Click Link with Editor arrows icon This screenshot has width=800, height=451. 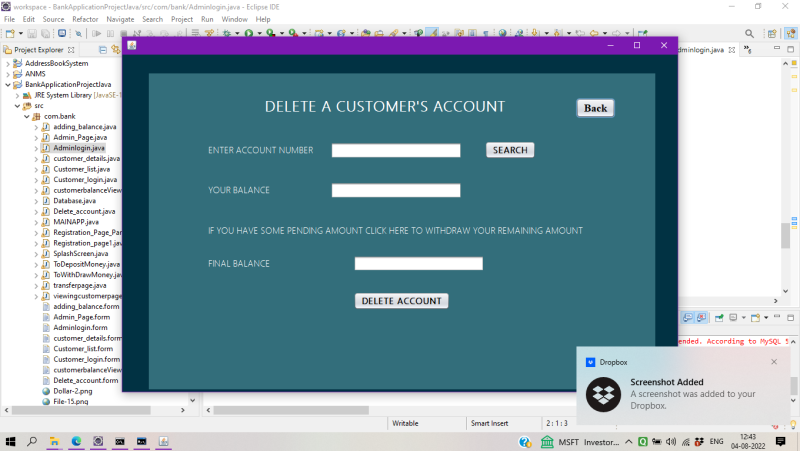pyautogui.click(x=116, y=49)
